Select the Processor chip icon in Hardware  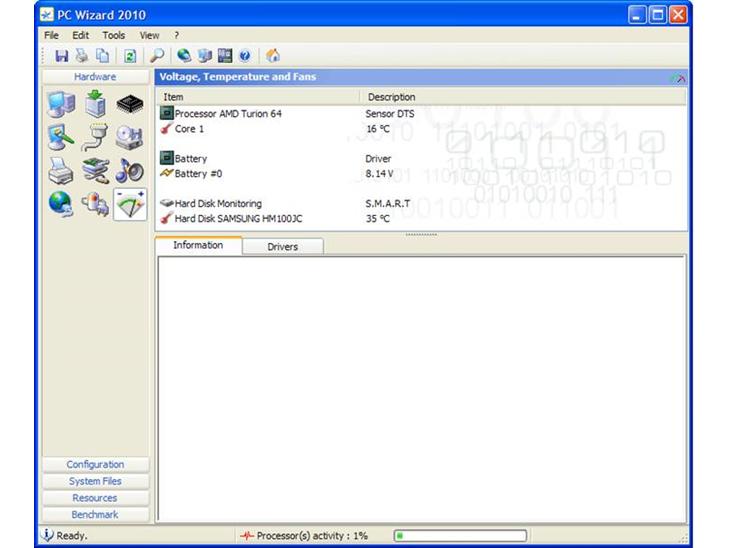[x=129, y=104]
